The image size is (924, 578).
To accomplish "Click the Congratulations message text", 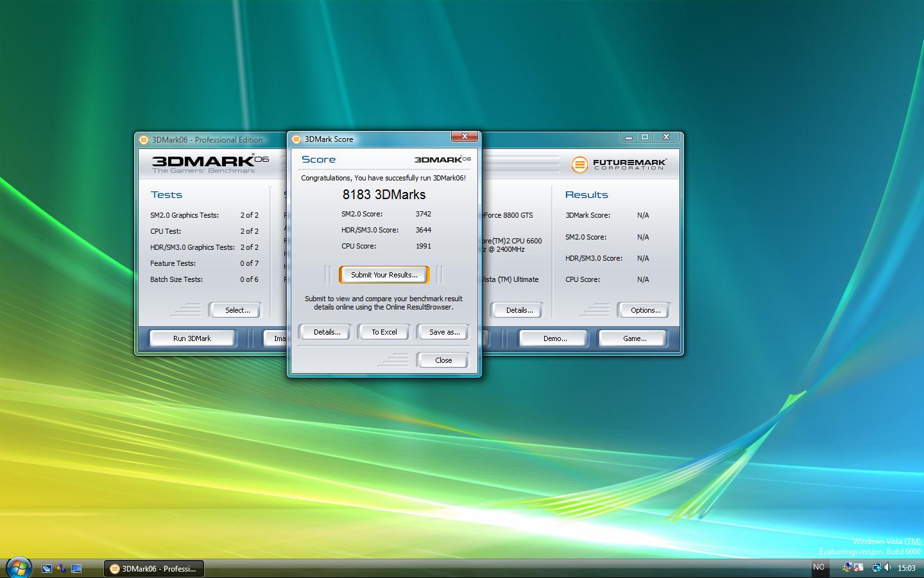I will 384,178.
